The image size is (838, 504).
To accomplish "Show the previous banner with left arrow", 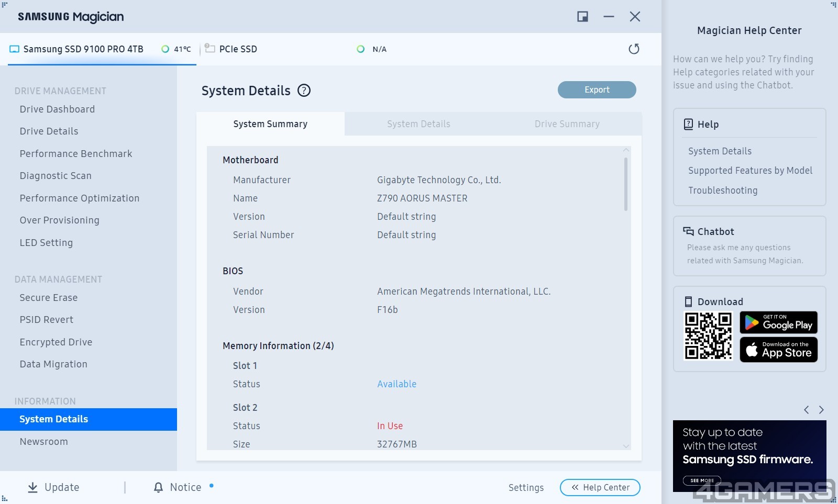I will pos(807,410).
